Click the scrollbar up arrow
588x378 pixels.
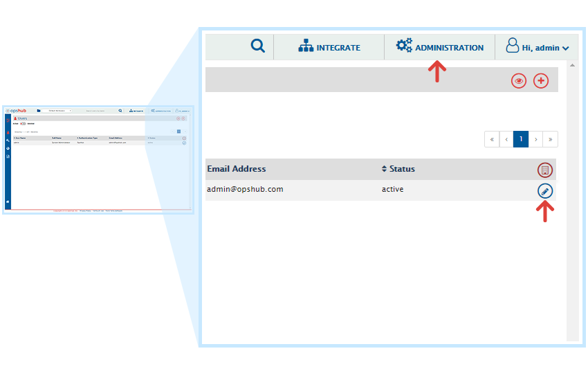click(572, 66)
